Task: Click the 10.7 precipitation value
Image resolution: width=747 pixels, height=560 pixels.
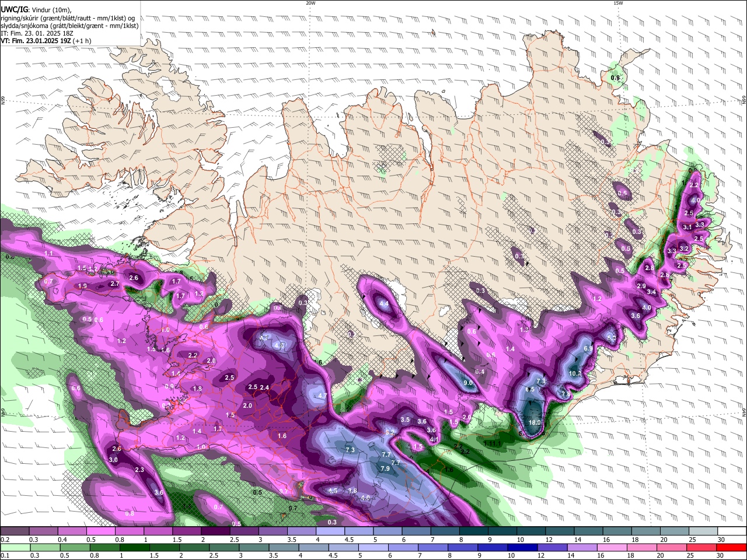Action: (x=575, y=373)
